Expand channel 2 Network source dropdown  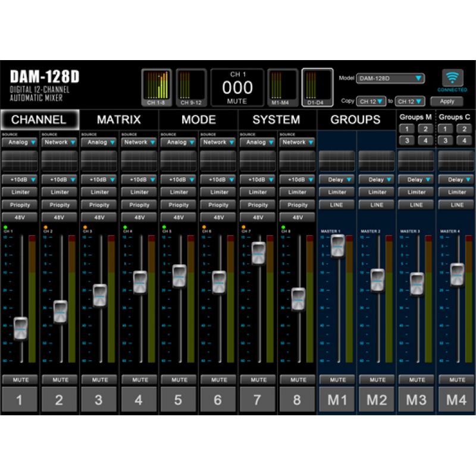[59, 143]
